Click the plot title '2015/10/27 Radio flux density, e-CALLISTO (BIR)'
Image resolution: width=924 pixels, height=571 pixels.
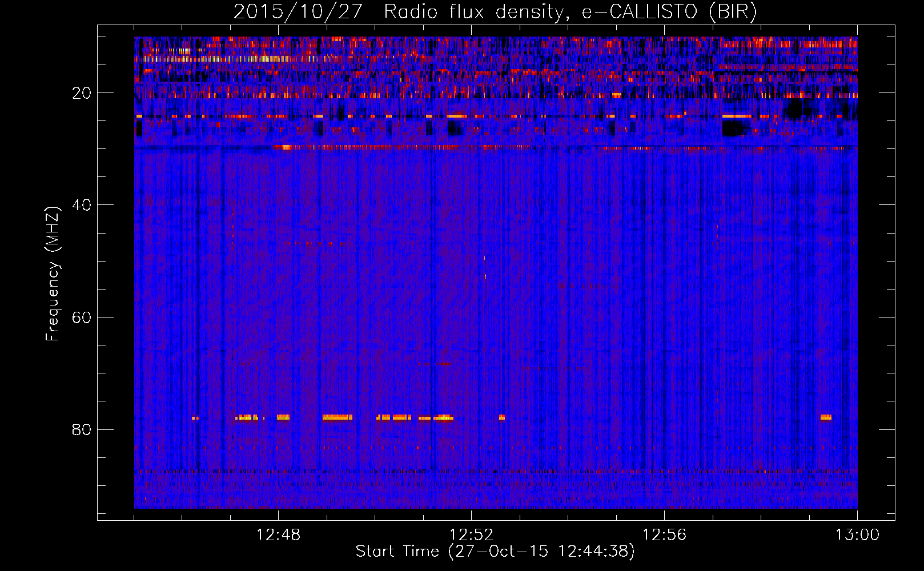pos(495,11)
